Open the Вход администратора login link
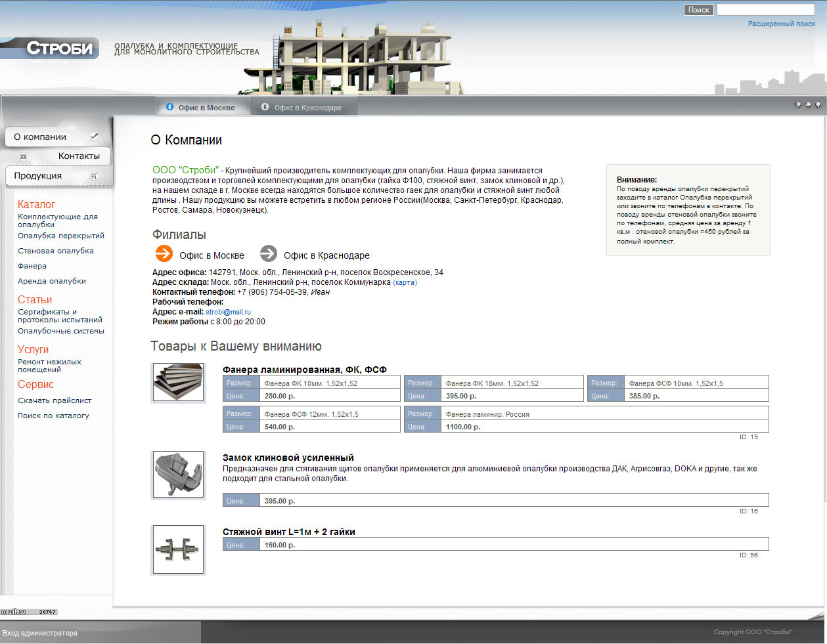Screen dimensions: 827x644 click(40, 633)
